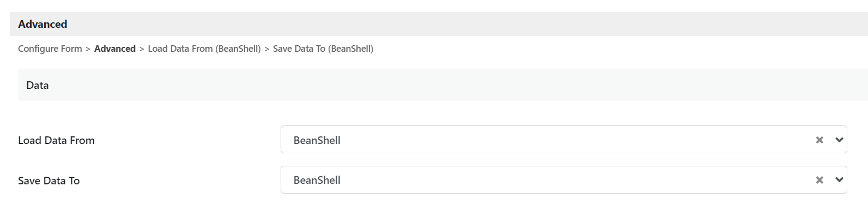Image resolution: width=868 pixels, height=210 pixels.
Task: Click the Load Data From label
Action: [x=56, y=140]
